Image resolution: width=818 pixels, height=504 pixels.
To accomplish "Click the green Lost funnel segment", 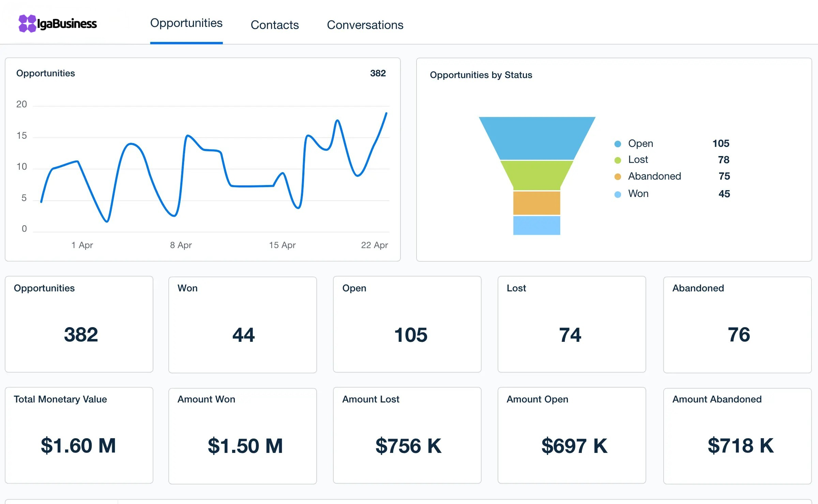I will click(x=537, y=175).
